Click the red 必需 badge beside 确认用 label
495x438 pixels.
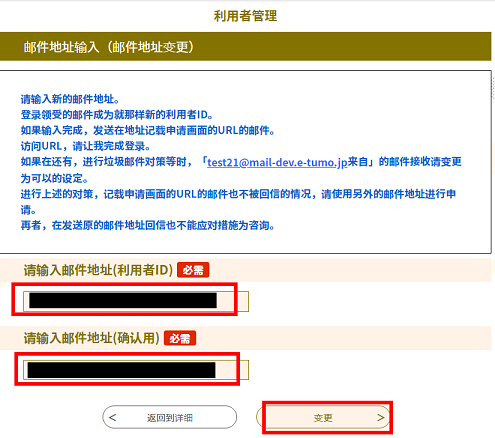pos(180,338)
